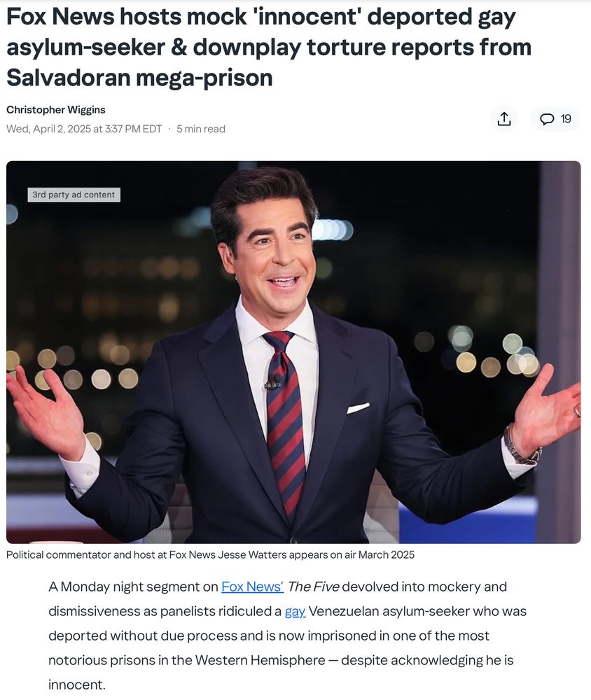Open the share icon beside the comment count
The height and width of the screenshot is (700, 591).
click(x=504, y=119)
